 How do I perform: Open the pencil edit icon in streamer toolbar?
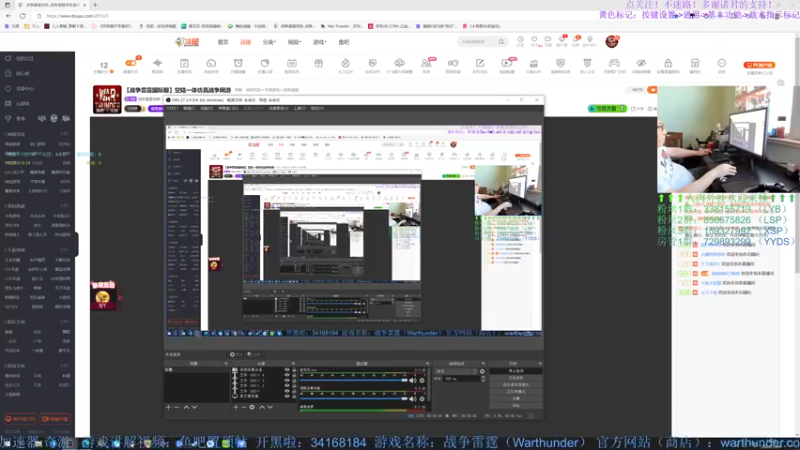pyautogui.click(x=480, y=63)
